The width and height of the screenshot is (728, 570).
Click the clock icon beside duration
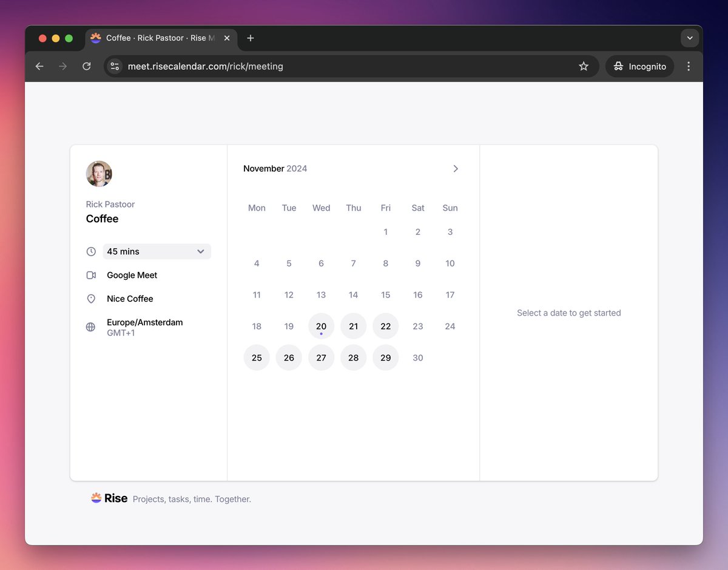(91, 251)
